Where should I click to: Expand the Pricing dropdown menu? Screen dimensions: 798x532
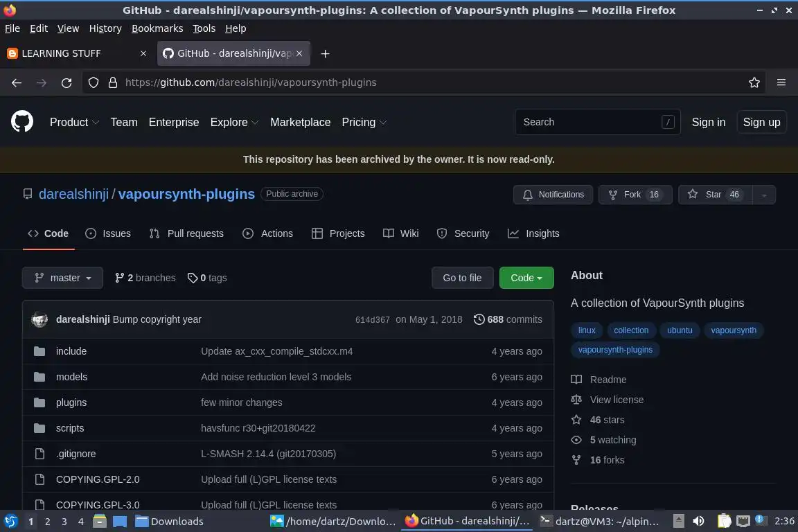pyautogui.click(x=364, y=122)
